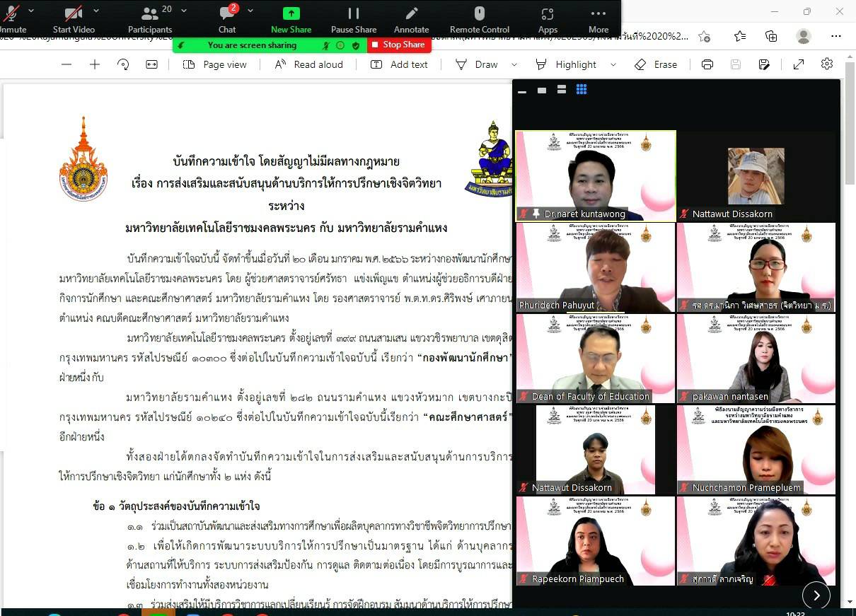856x616 pixels.
Task: Select Nuchchamon Pramepluem video tile
Action: click(756, 450)
